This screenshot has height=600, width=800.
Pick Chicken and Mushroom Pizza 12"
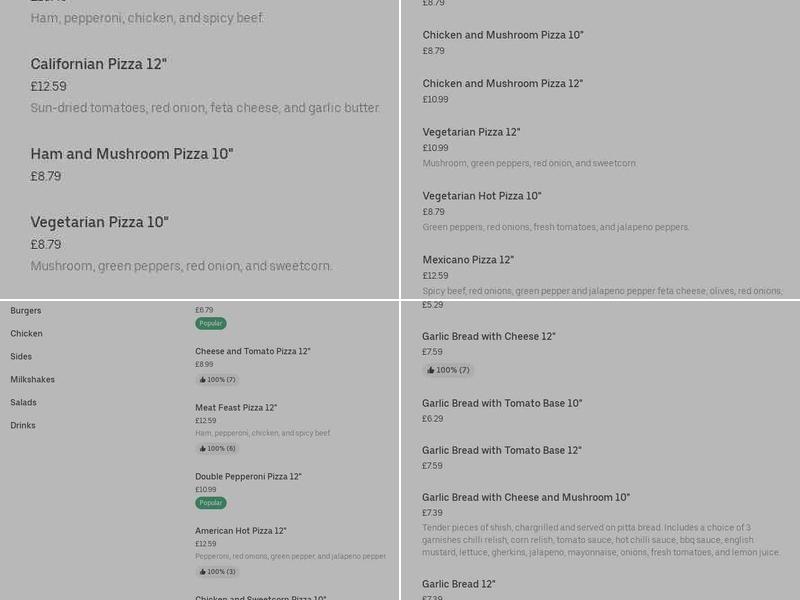click(502, 84)
